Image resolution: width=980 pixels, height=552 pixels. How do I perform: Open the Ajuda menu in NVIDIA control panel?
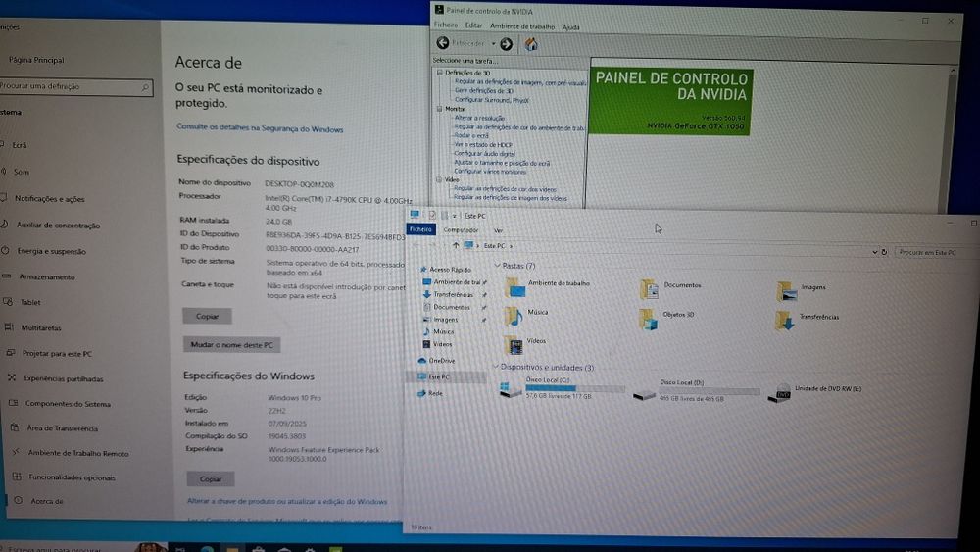click(x=570, y=27)
